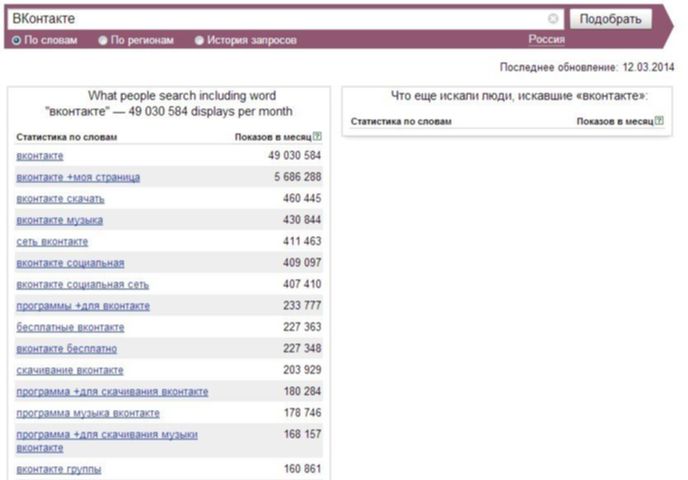
Task: Open help icon in right panel header
Action: tap(659, 121)
